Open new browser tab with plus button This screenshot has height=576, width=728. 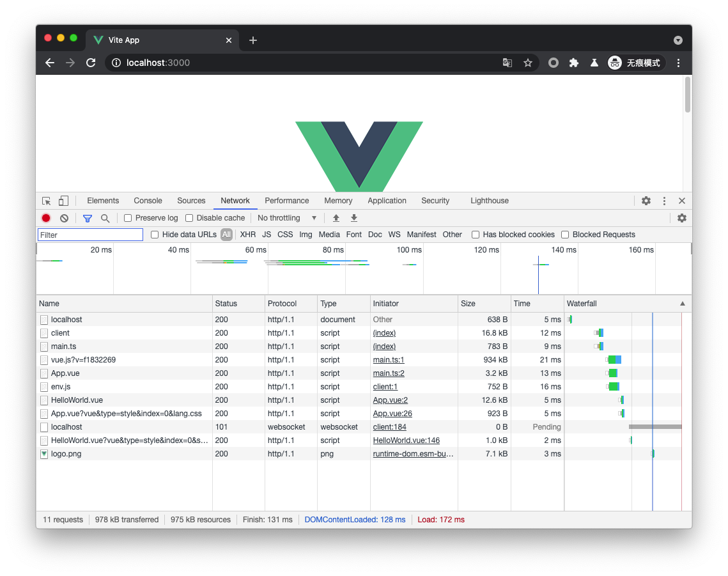point(253,40)
